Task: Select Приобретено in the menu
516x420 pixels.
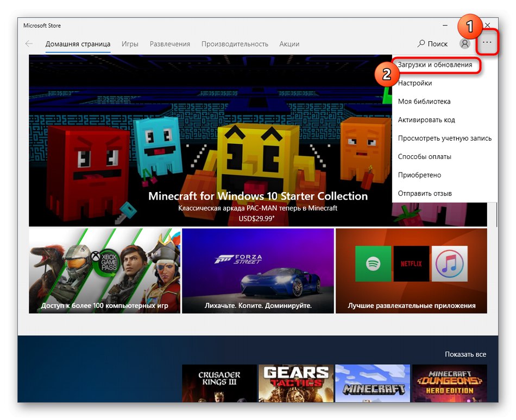Action: 445,175
